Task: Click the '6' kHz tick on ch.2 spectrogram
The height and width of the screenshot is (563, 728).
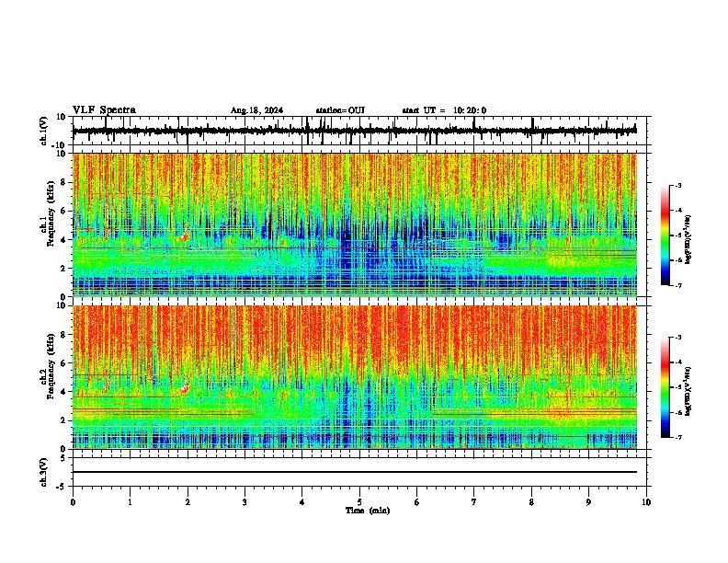Action: (63, 363)
